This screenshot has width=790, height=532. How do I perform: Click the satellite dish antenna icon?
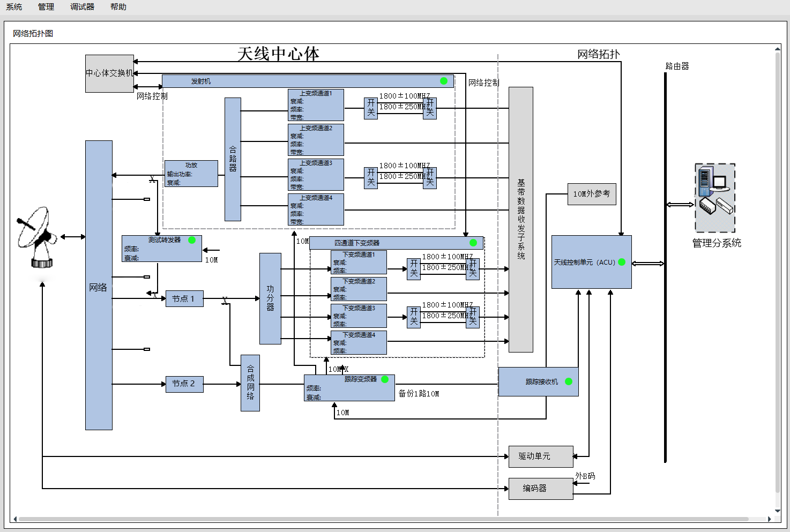[36, 237]
